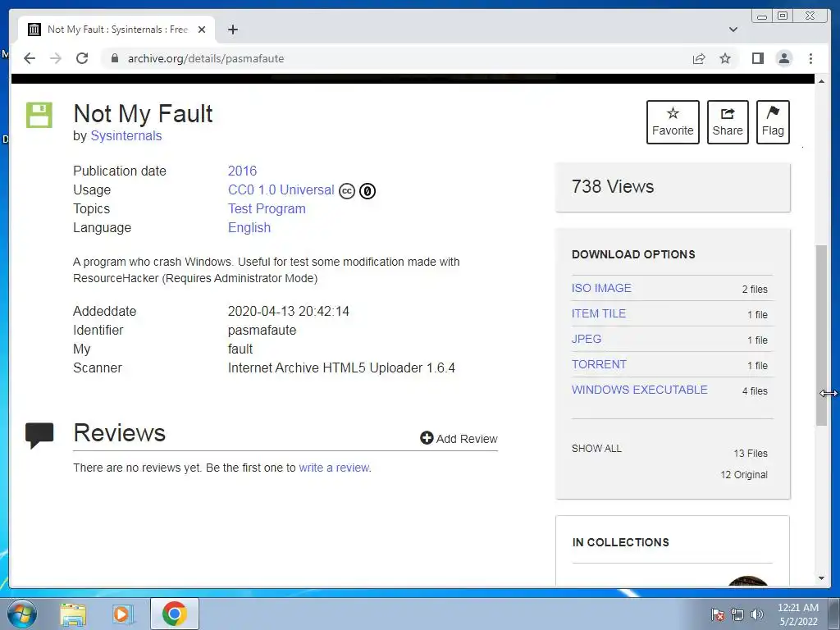Open the write a review link

334,468
